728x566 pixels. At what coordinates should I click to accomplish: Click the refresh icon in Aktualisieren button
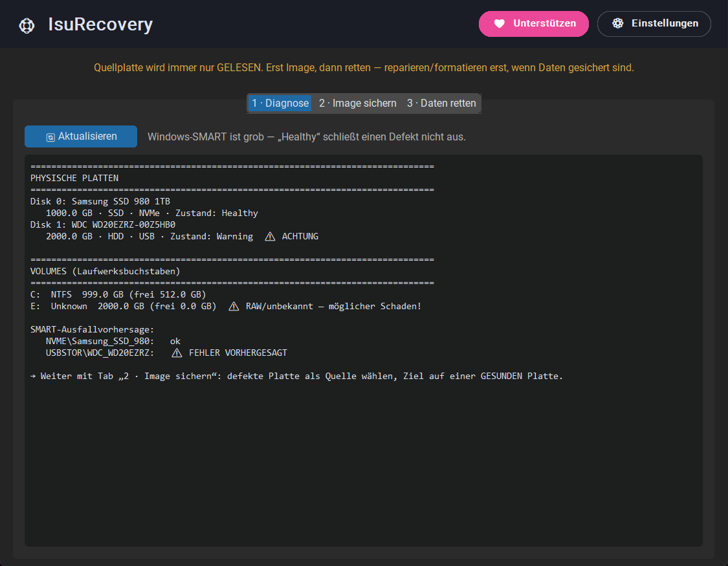(50, 137)
